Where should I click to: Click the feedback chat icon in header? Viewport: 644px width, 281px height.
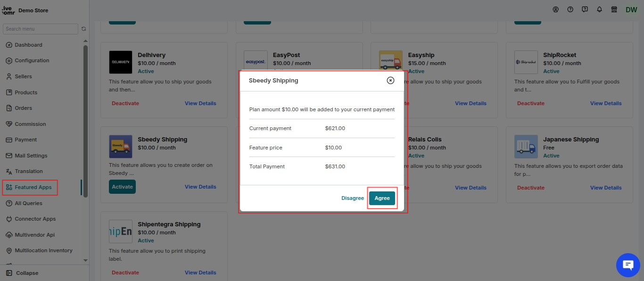coord(585,9)
